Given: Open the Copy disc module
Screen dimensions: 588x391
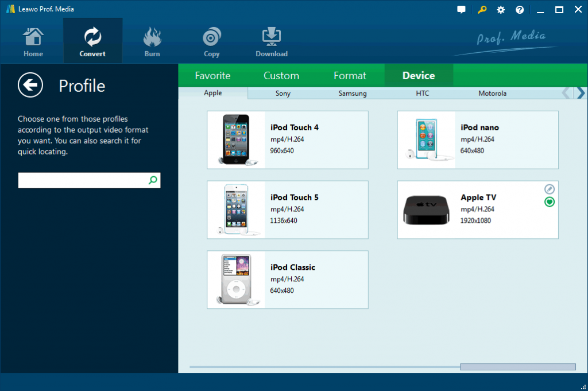Looking at the screenshot, I should coord(211,41).
